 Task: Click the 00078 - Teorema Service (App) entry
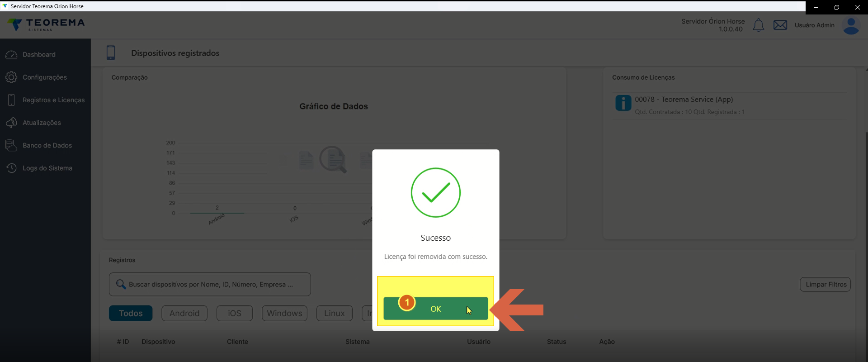[684, 99]
